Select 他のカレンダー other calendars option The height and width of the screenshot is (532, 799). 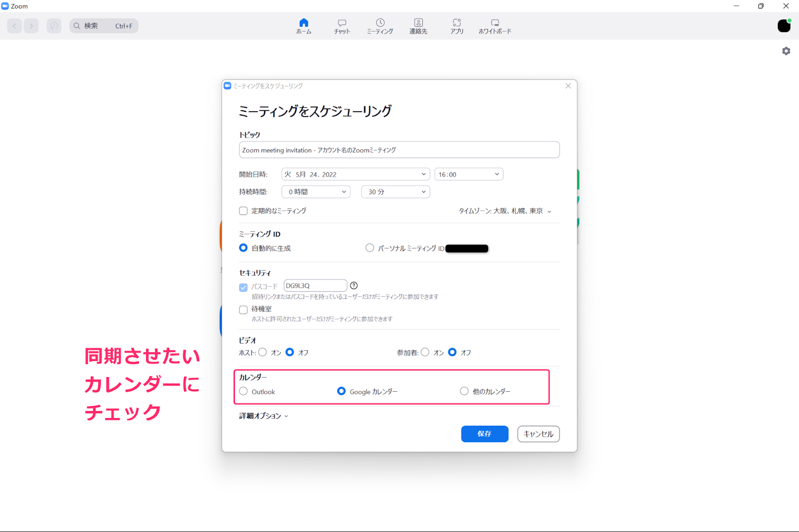464,391
